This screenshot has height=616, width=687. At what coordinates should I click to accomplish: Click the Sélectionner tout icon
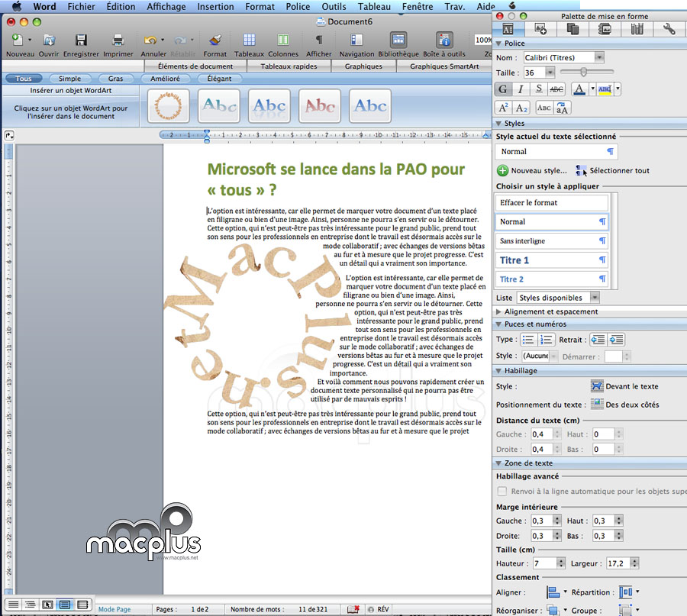click(x=582, y=170)
